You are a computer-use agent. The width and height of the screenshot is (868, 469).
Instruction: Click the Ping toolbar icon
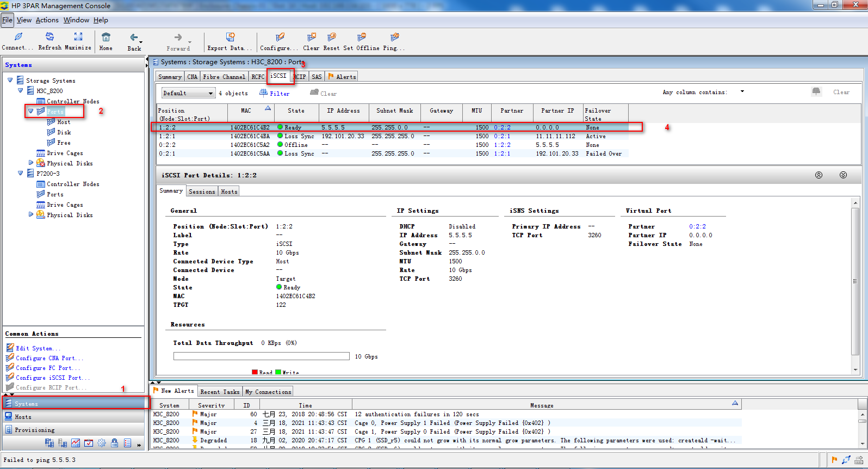coord(394,37)
